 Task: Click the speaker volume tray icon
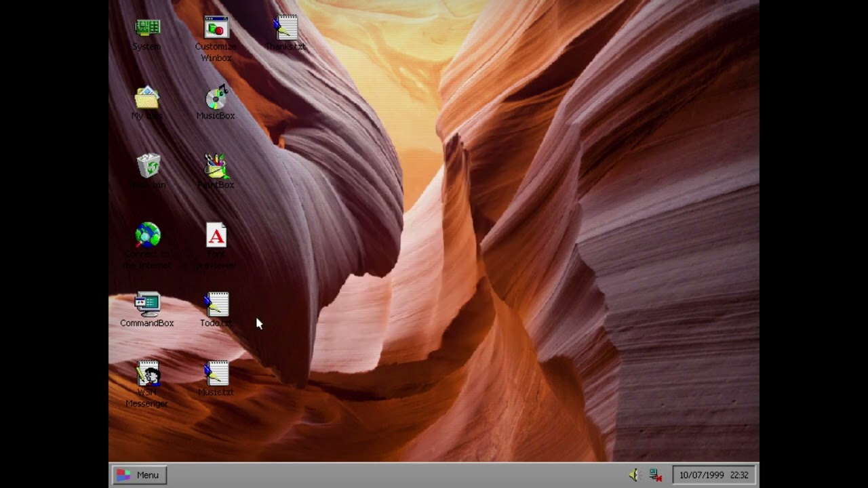[x=634, y=475]
